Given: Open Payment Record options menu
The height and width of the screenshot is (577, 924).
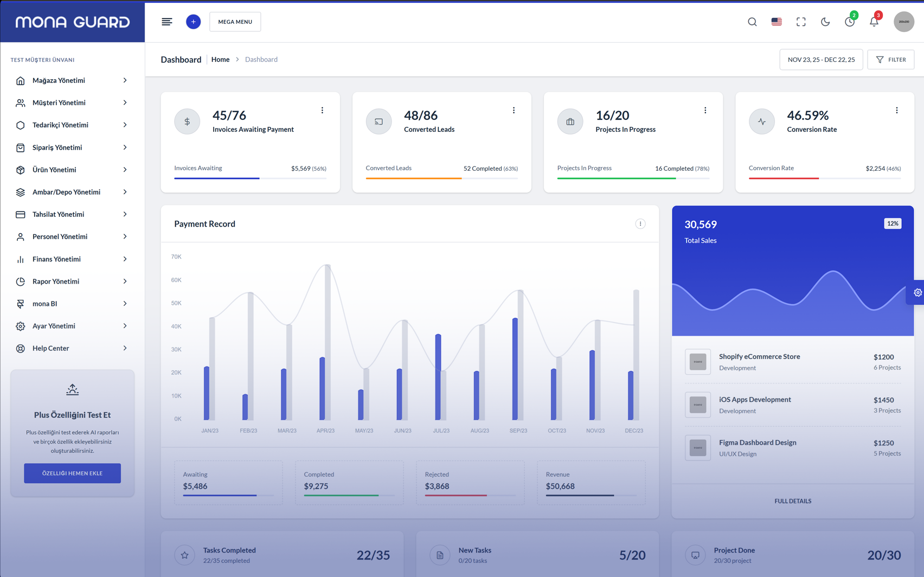Looking at the screenshot, I should (x=640, y=224).
